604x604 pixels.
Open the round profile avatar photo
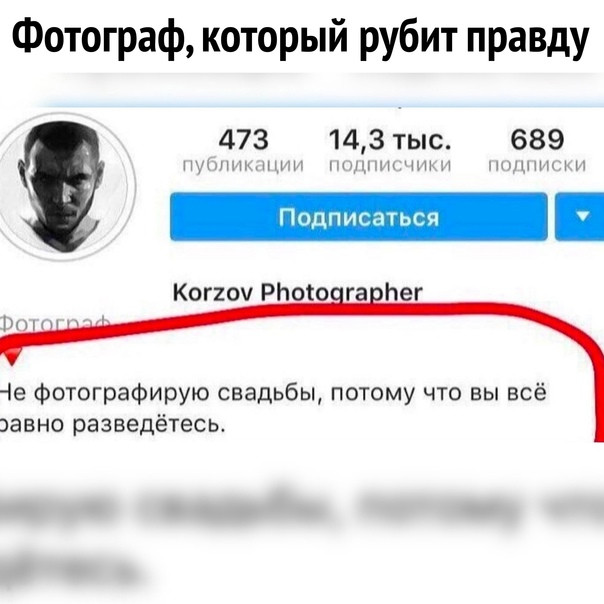point(66,187)
